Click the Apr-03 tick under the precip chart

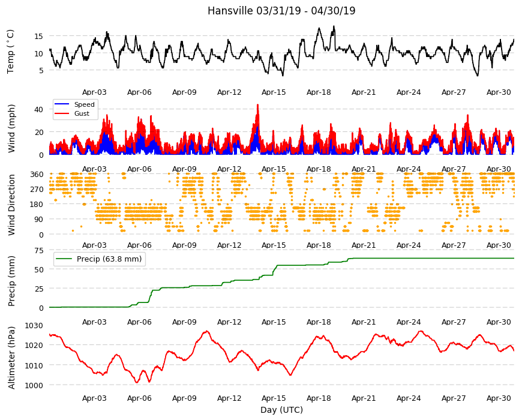pos(94,322)
